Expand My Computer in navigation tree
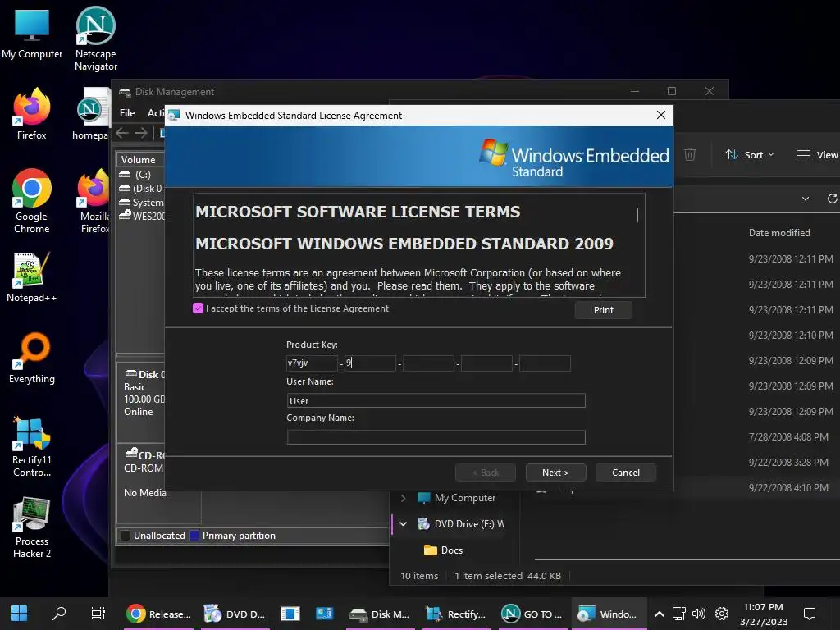Screen dimensions: 840x630 403,498
